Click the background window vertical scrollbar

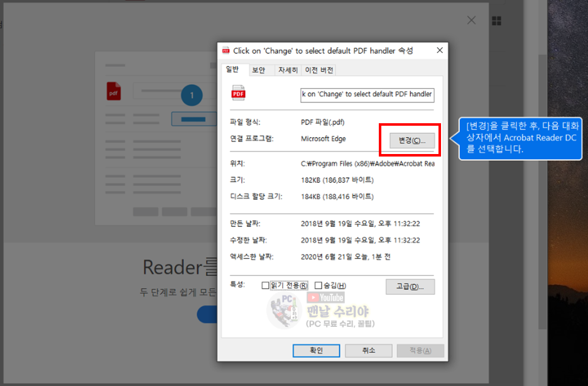pyautogui.click(x=542, y=191)
